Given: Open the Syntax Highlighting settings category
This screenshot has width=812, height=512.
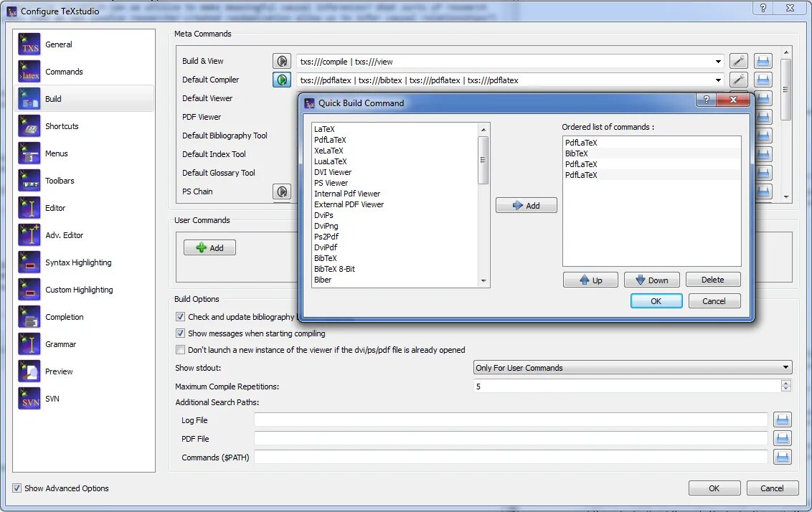Looking at the screenshot, I should pyautogui.click(x=85, y=262).
